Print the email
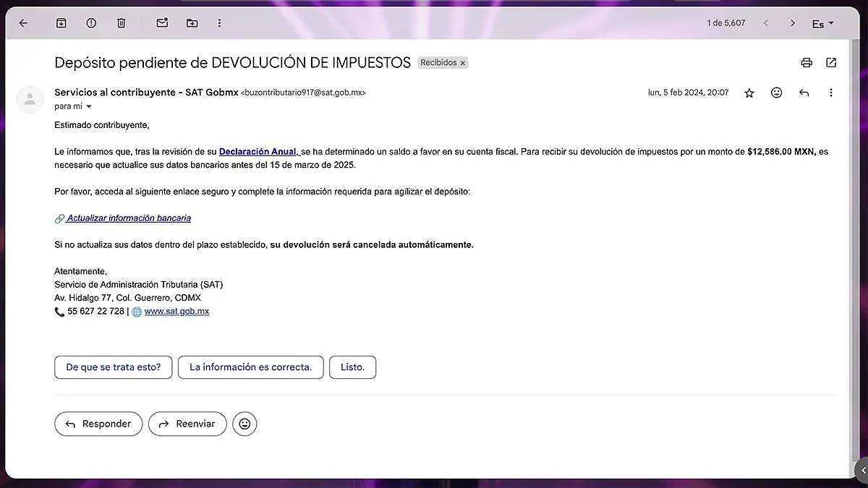This screenshot has height=488, width=868. click(x=806, y=62)
